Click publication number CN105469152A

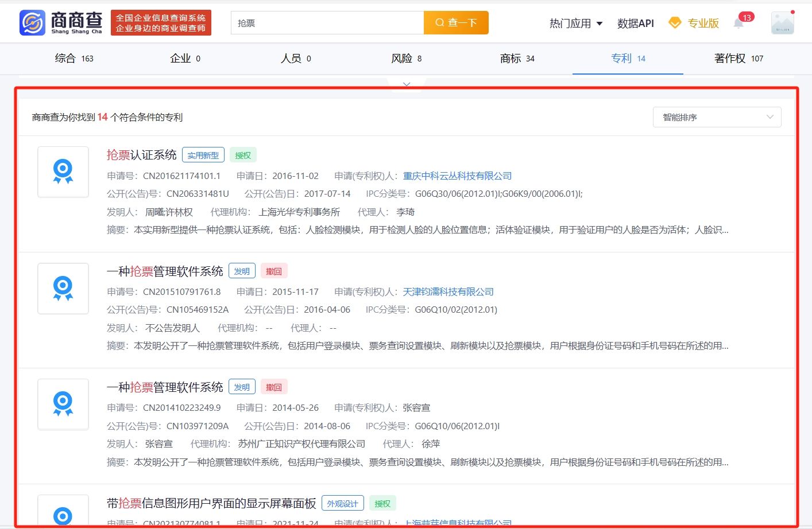pos(198,309)
